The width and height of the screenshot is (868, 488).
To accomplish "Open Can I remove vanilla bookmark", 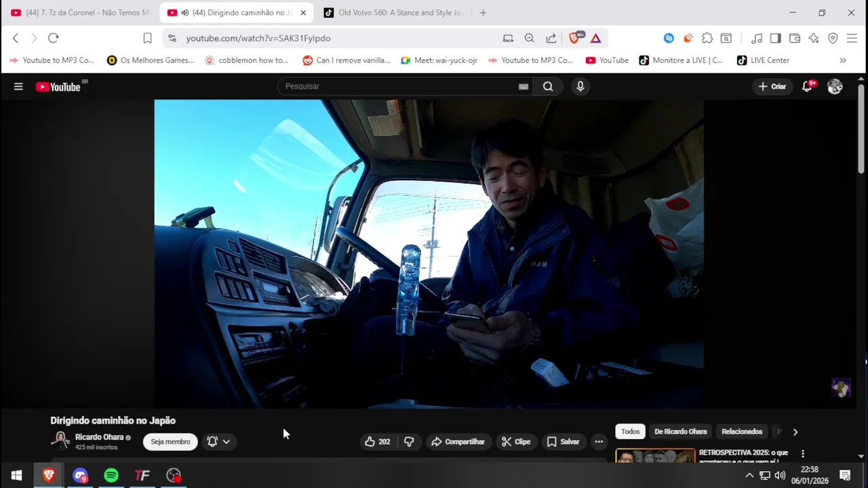I will [347, 60].
